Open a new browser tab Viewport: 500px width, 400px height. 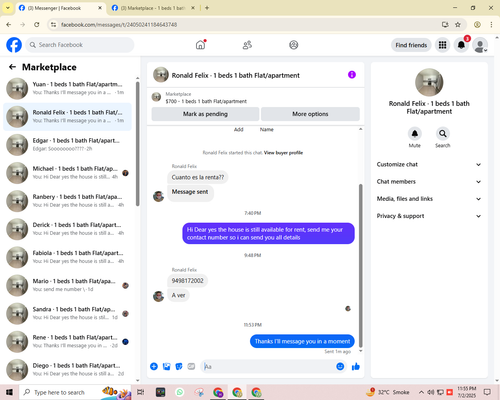tap(207, 8)
